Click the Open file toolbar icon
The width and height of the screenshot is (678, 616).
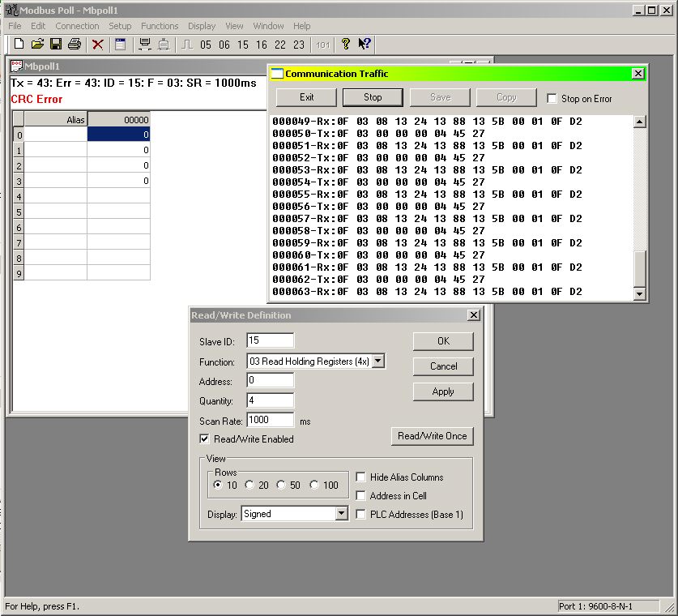[x=37, y=44]
